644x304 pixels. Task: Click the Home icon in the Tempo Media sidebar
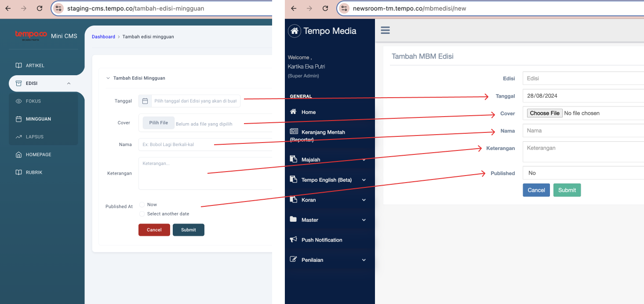coord(294,112)
